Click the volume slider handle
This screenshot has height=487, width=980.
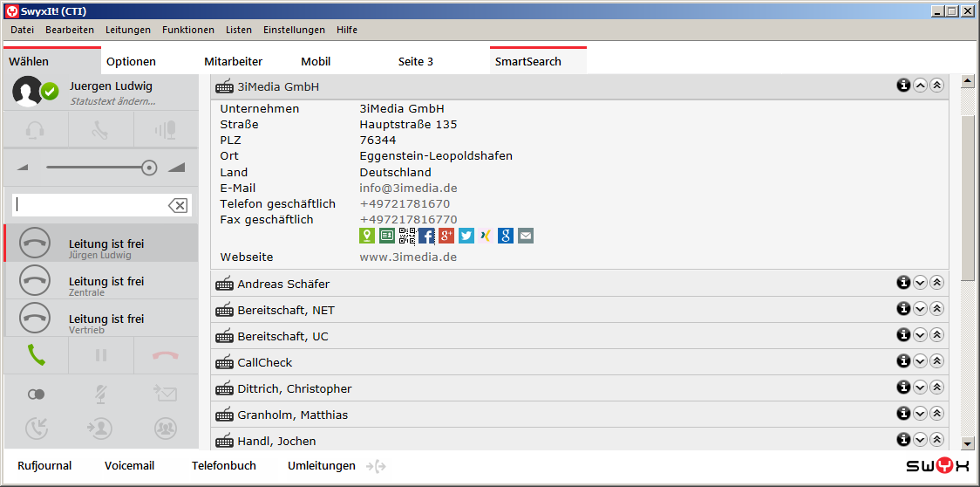(149, 168)
